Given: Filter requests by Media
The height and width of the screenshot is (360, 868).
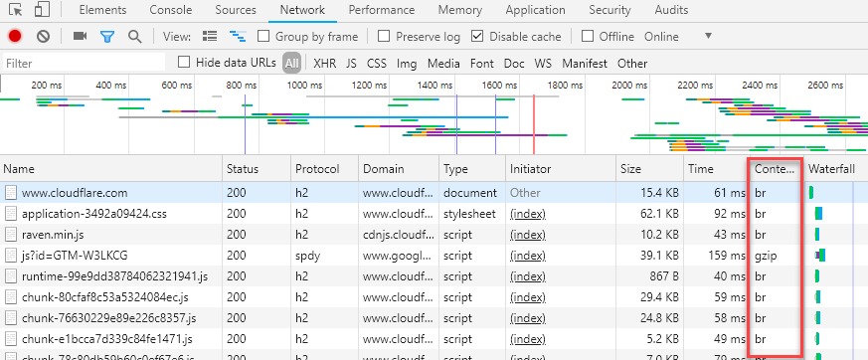Looking at the screenshot, I should [443, 63].
